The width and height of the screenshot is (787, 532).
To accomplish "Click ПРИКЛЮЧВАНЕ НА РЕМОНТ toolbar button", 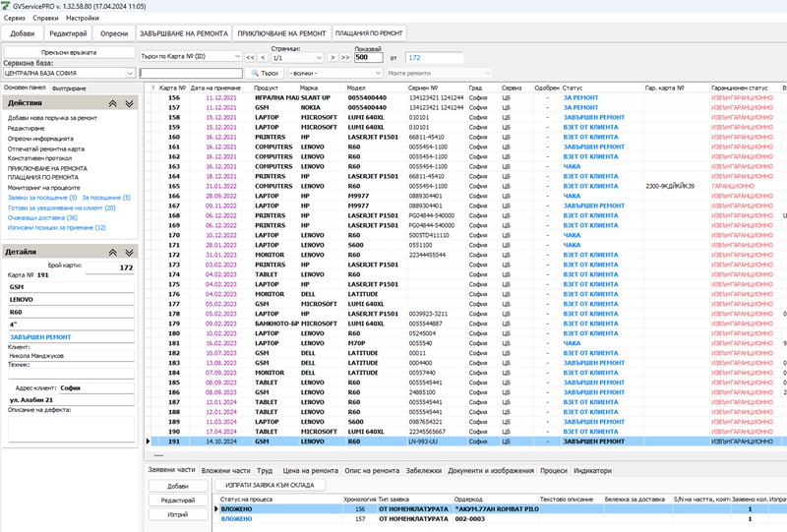I will [281, 33].
